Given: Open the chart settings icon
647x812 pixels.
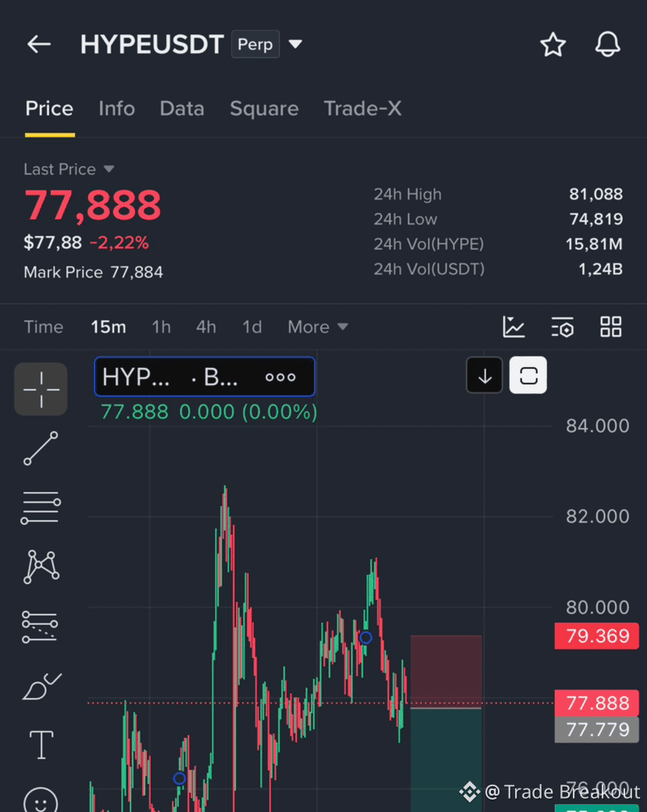Looking at the screenshot, I should 562,328.
